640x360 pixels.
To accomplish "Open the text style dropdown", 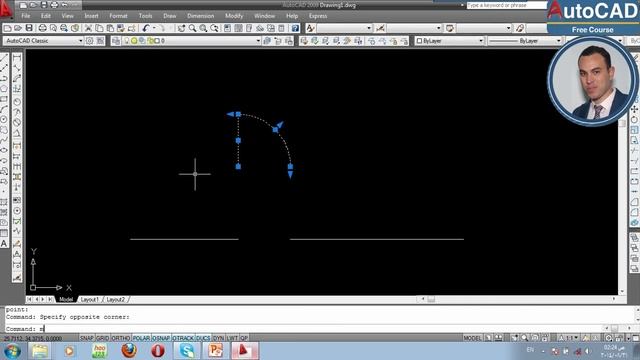I will pyautogui.click(x=344, y=28).
